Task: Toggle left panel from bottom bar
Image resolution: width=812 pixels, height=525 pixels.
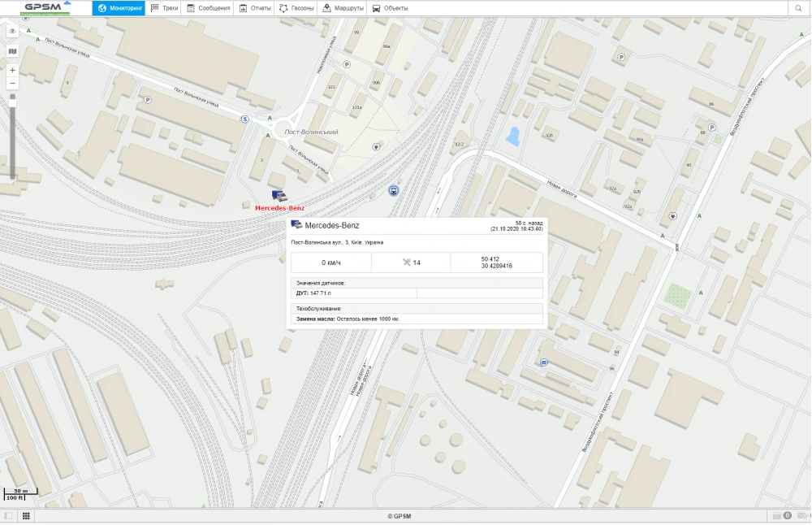Action: (8, 516)
